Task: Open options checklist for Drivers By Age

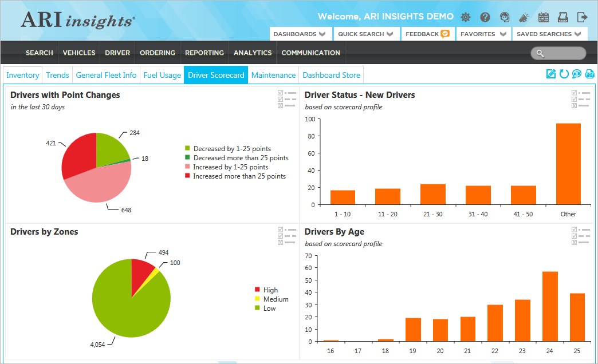Action: pyautogui.click(x=581, y=236)
